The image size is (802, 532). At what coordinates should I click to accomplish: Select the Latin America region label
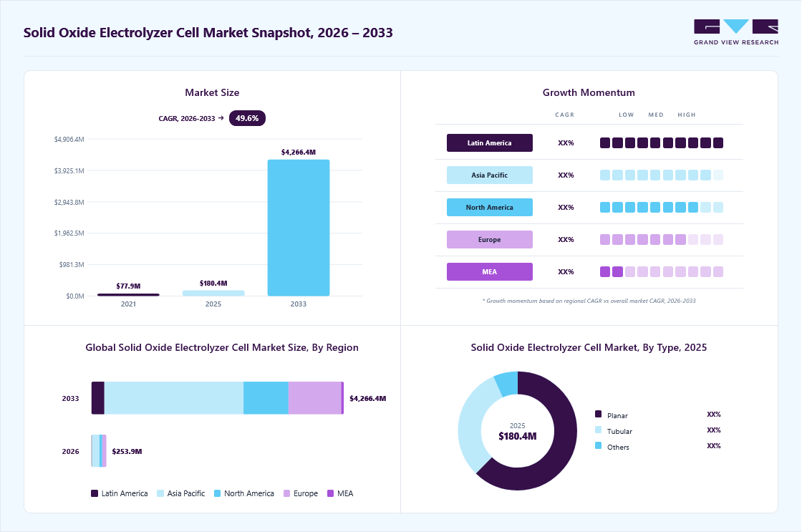(490, 142)
